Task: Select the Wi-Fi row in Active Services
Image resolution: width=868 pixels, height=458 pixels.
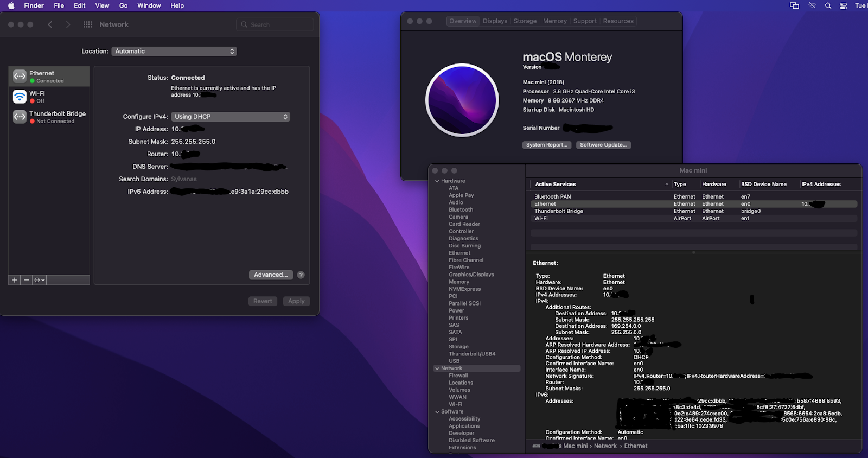Action: click(693, 218)
